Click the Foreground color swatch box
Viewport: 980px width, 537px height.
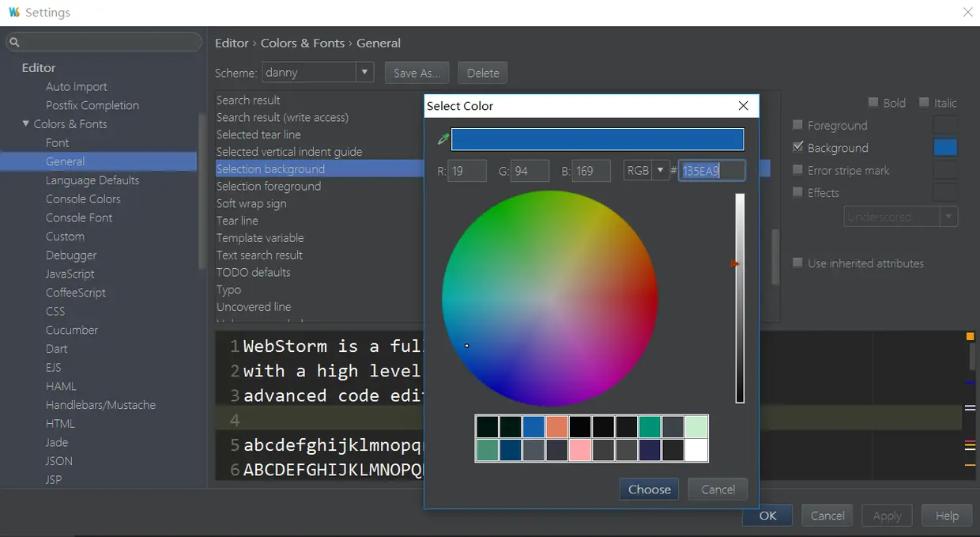(x=945, y=125)
